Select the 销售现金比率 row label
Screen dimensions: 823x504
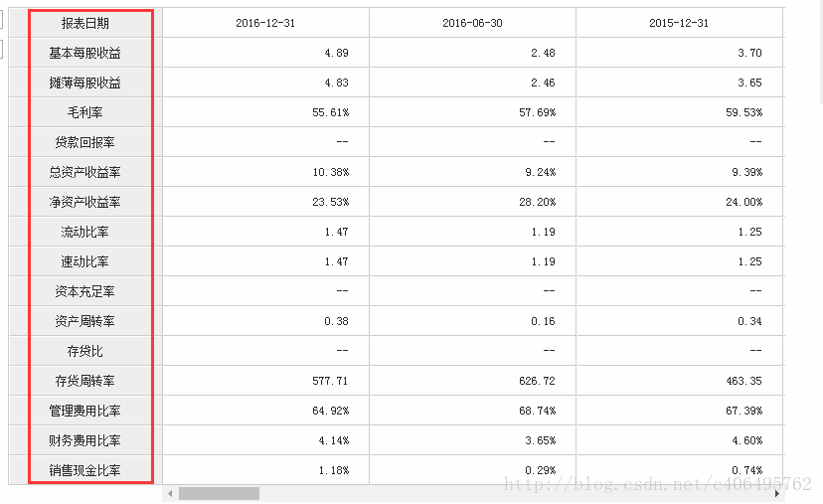(x=85, y=470)
